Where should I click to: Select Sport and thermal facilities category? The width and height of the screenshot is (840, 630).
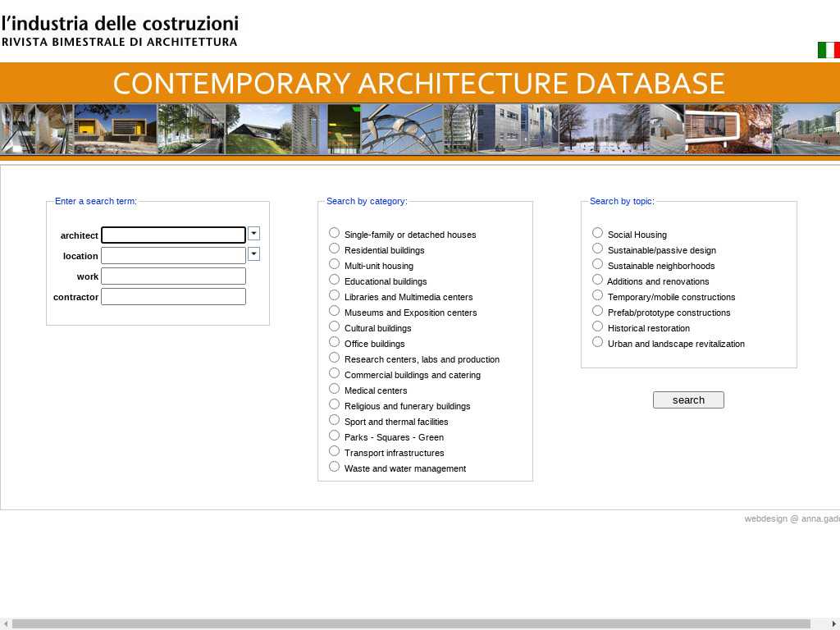pyautogui.click(x=334, y=420)
